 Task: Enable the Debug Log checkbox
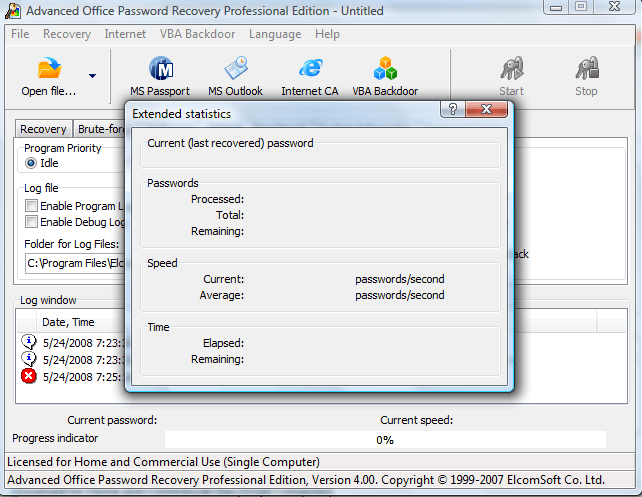[31, 221]
